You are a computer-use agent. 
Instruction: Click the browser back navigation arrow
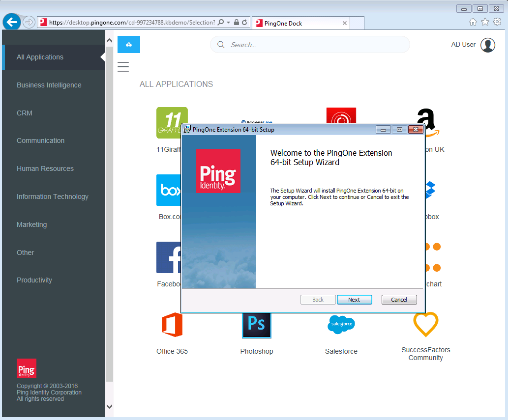[11, 22]
